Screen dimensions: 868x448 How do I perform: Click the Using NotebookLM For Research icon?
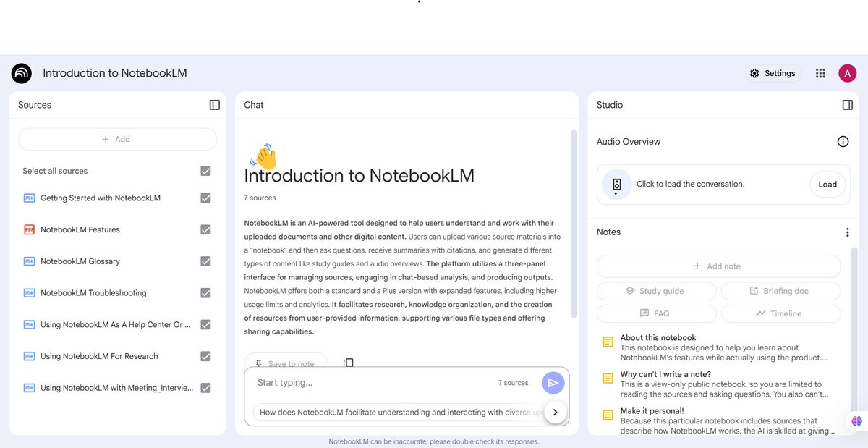[x=30, y=356]
